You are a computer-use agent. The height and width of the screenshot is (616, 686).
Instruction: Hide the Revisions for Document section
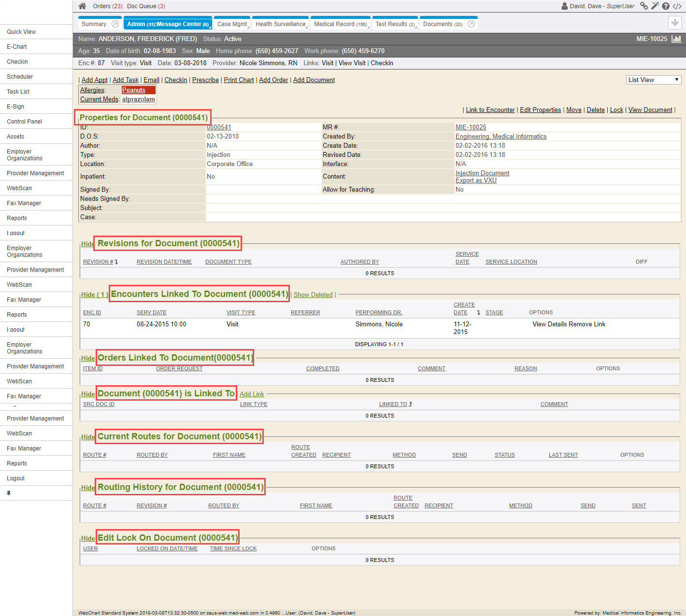point(87,244)
